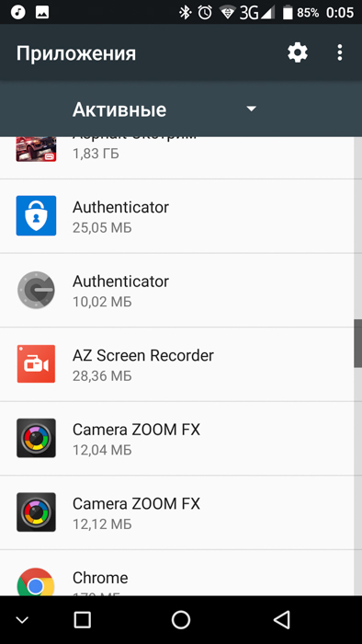Viewport: 362px width, 644px height.
Task: Open Camera ZOOM FX entry 12,12 МБ
Action: (x=176, y=512)
